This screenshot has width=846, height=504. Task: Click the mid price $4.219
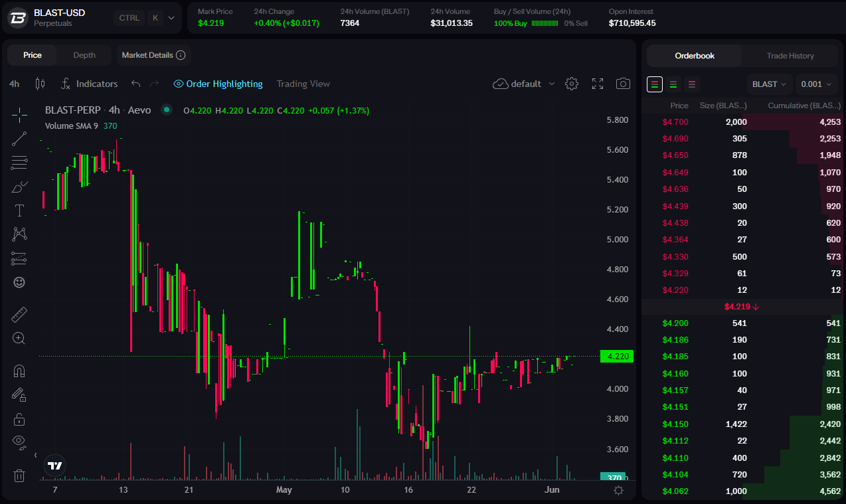(742, 307)
